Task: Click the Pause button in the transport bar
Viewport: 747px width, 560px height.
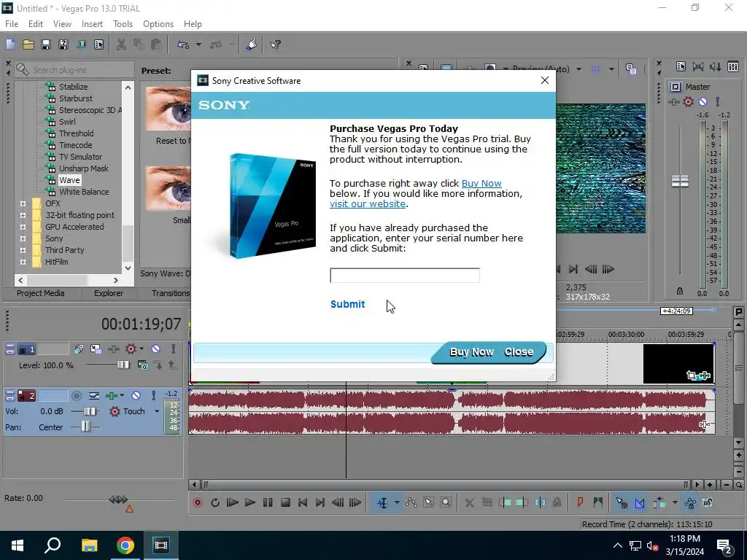Action: pyautogui.click(x=268, y=502)
